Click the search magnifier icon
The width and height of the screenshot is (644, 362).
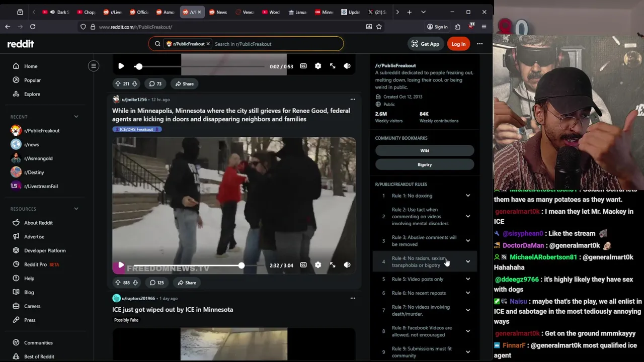(157, 44)
